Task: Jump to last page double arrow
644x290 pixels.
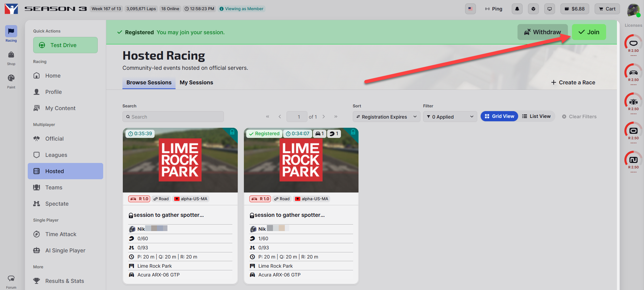Action: pyautogui.click(x=336, y=117)
